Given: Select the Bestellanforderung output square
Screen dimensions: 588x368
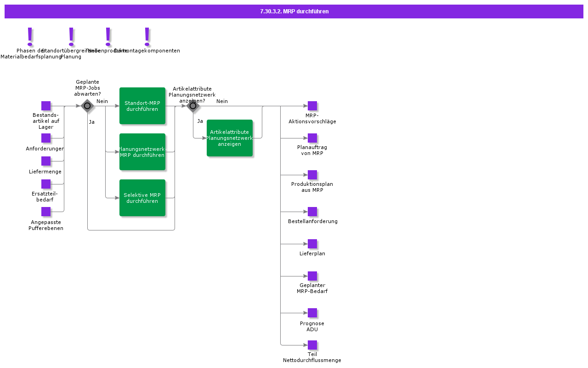Looking at the screenshot, I should pos(312,212).
